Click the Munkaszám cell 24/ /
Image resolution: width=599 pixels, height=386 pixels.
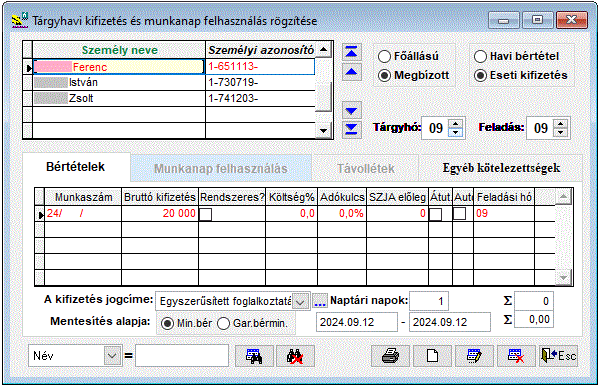[x=83, y=214]
